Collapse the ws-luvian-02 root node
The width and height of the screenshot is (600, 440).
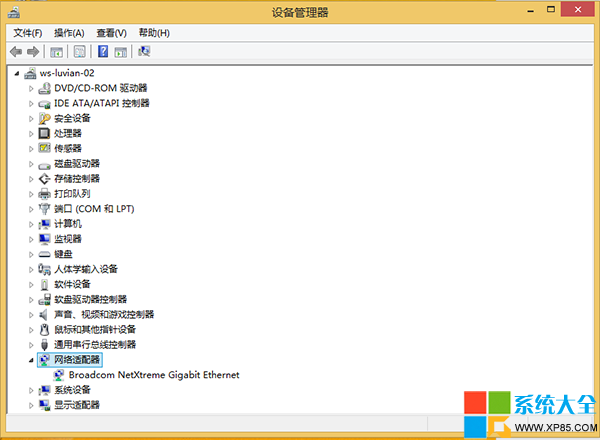[17, 73]
